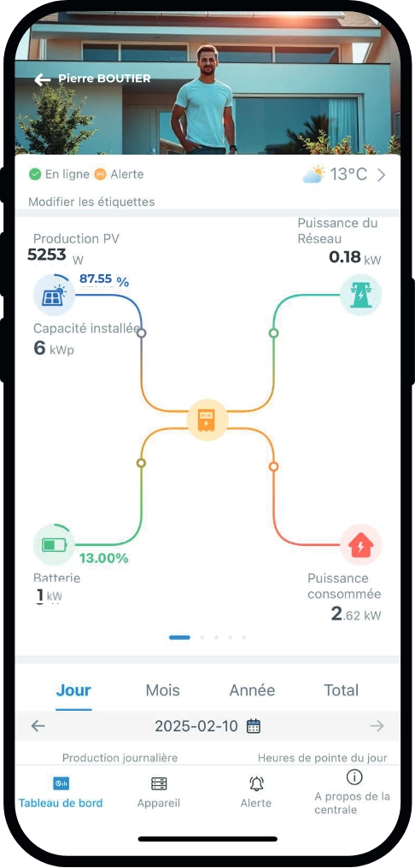Image resolution: width=415 pixels, height=868 pixels.
Task: Open the Alerte bell icon in bottom bar
Action: tap(256, 783)
